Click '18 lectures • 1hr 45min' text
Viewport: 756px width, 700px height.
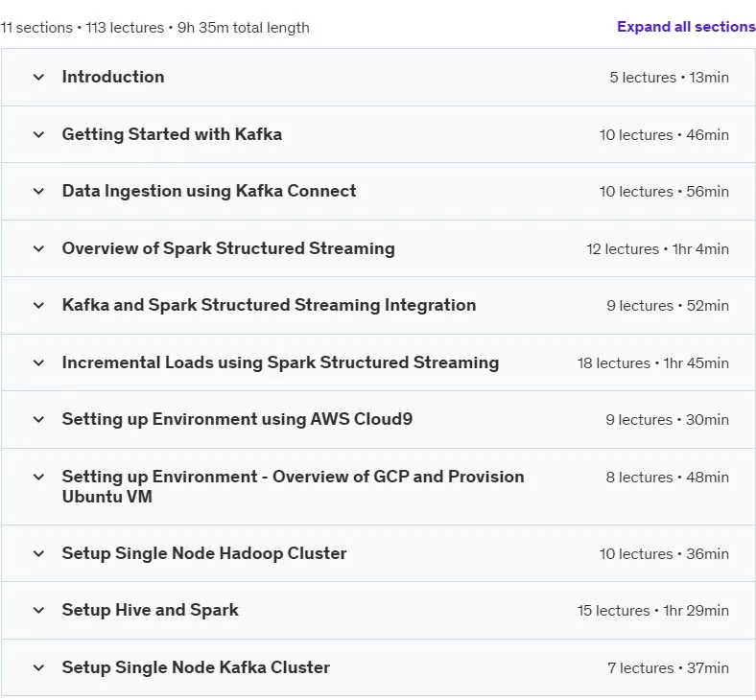(x=653, y=363)
